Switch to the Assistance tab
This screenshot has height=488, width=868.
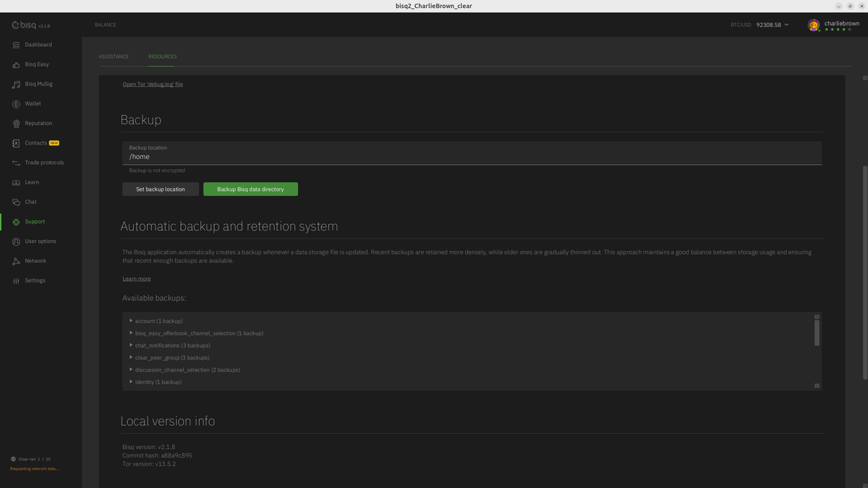coord(114,56)
